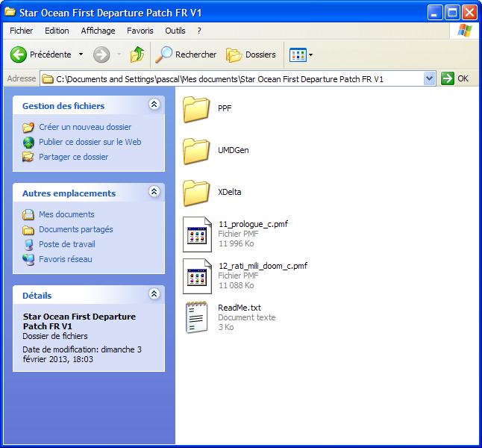
Task: Select the 12_rati_mili_doom_c.pmf file icon
Action: 197,276
